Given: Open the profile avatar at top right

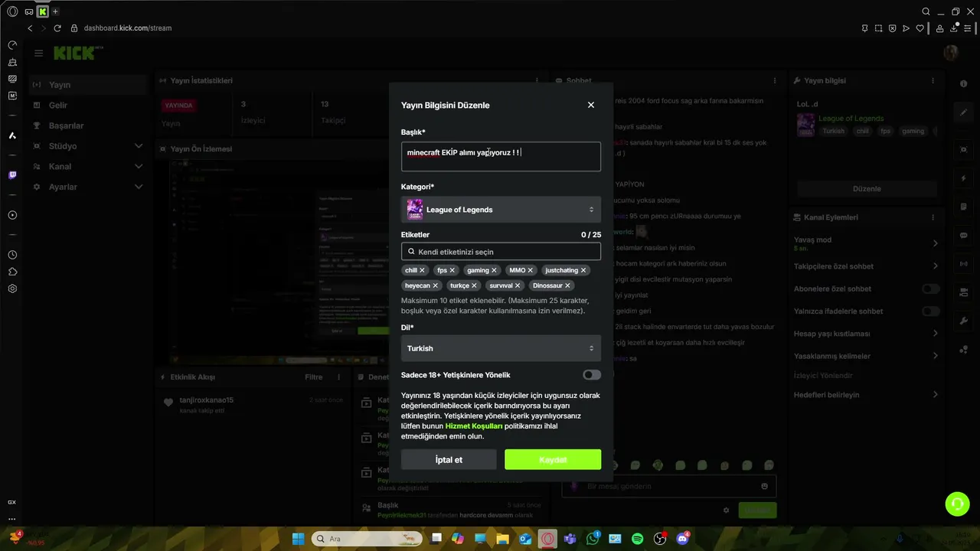Looking at the screenshot, I should [952, 52].
